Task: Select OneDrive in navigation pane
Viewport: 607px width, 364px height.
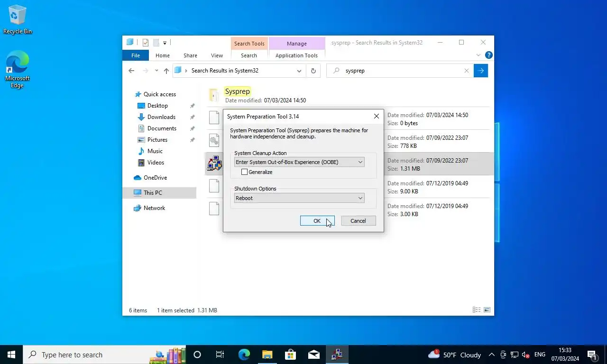Action: (x=155, y=178)
